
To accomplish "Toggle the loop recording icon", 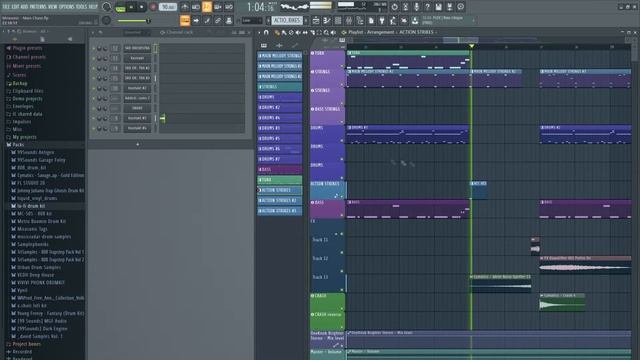I will 229,7.
